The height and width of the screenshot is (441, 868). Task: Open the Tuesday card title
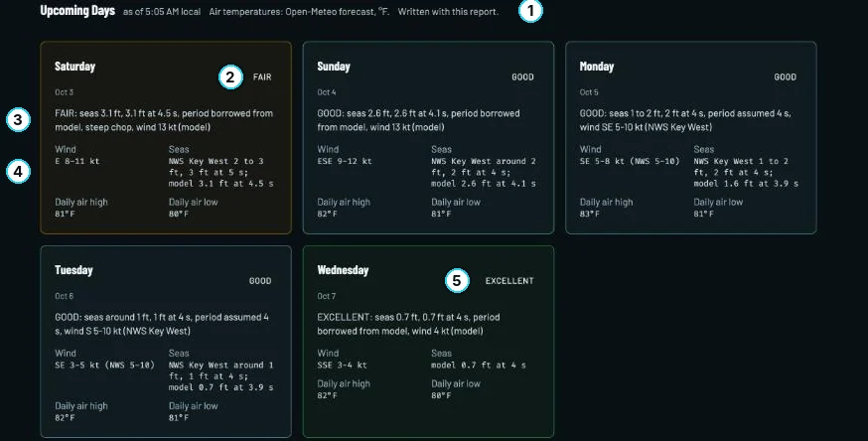[x=73, y=270]
